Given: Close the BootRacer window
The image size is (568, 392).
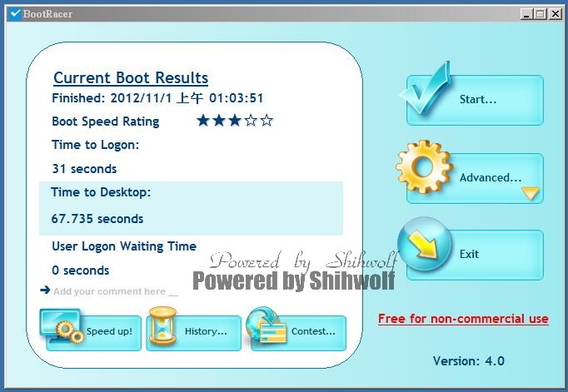Looking at the screenshot, I should [x=555, y=14].
